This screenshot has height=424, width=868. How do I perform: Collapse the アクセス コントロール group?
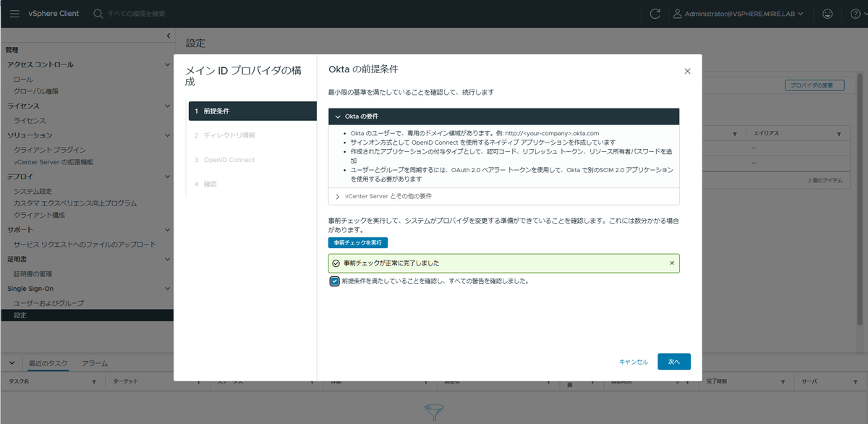167,64
